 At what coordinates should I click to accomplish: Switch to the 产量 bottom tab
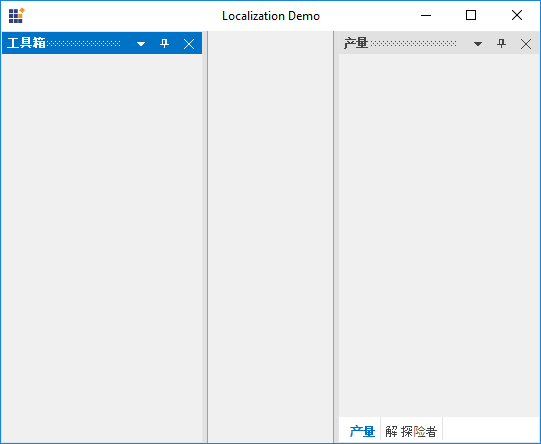tap(362, 431)
